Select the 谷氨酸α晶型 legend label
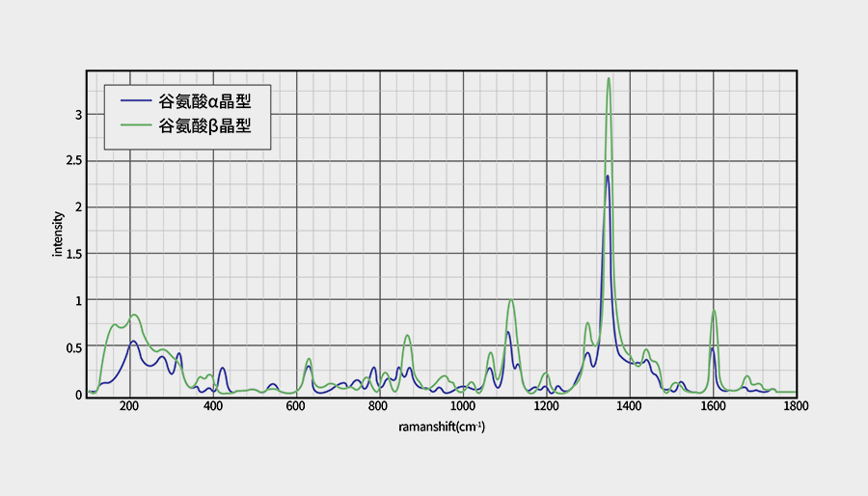The height and width of the screenshot is (496, 868). click(204, 99)
